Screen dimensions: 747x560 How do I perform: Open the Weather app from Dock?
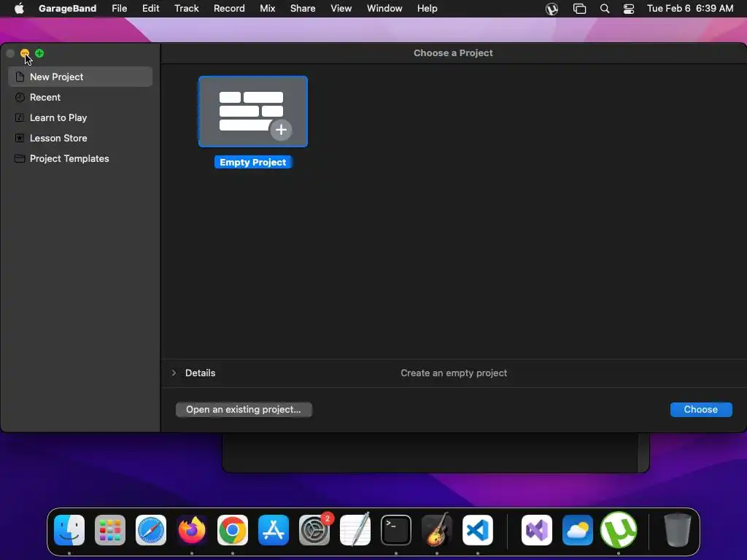[x=578, y=530]
